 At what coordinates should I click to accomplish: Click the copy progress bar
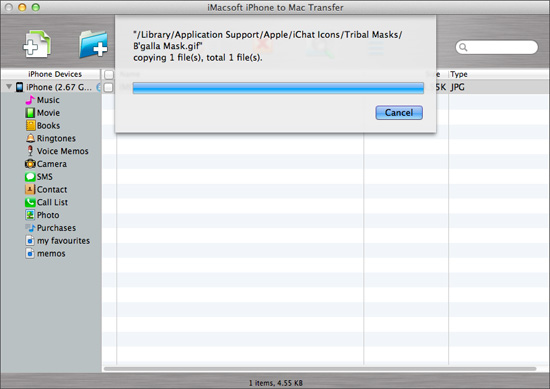(x=278, y=88)
